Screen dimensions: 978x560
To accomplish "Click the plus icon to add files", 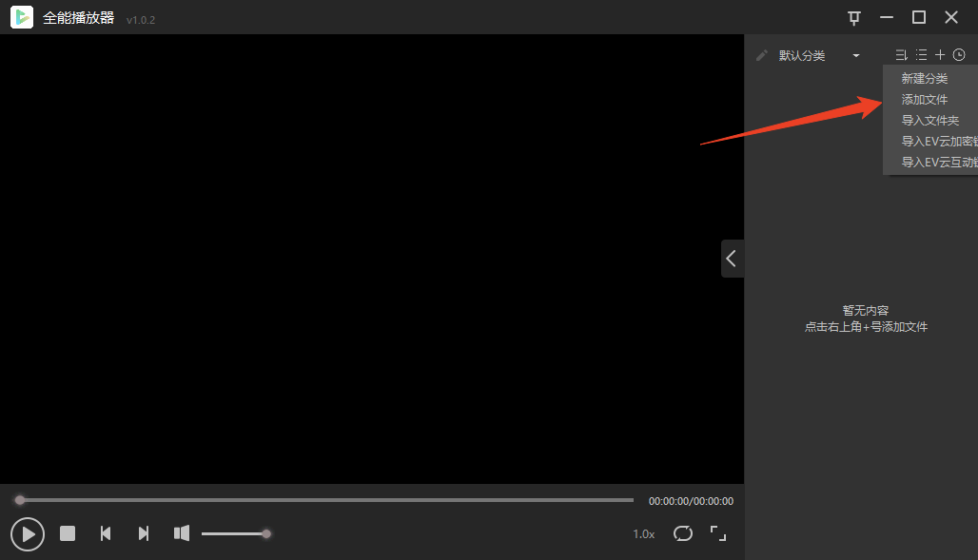I will coord(940,55).
